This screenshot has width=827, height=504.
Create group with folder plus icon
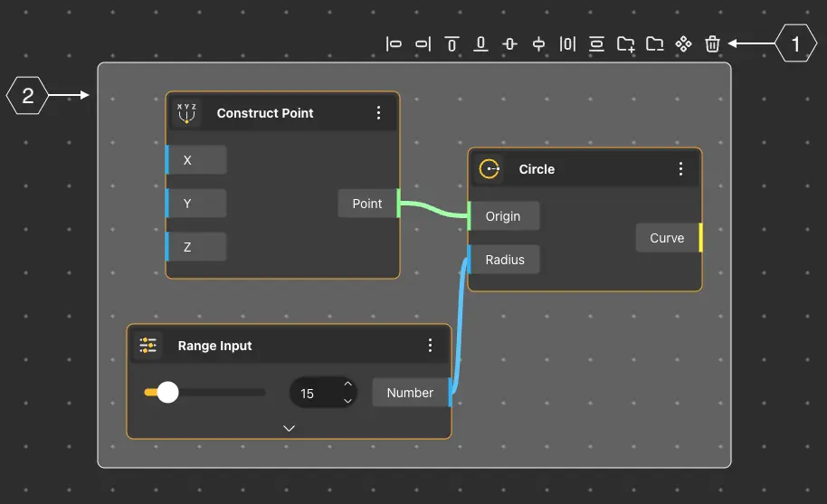[625, 43]
